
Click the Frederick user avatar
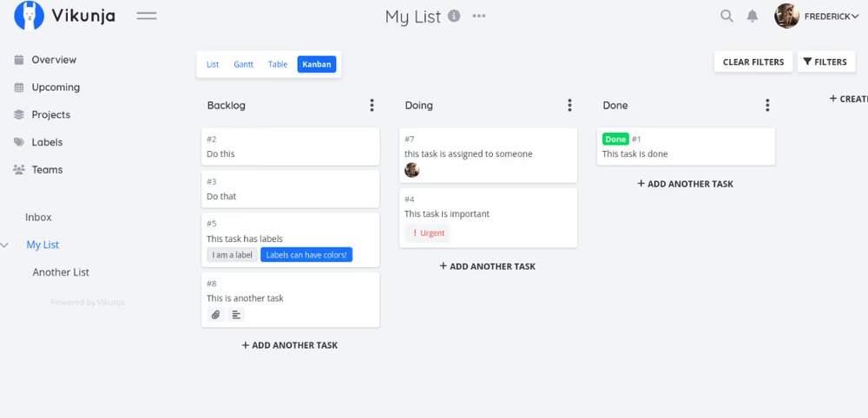click(786, 16)
